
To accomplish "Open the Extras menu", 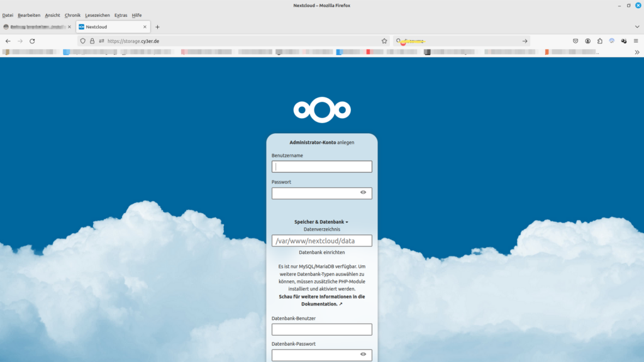I will [121, 15].
